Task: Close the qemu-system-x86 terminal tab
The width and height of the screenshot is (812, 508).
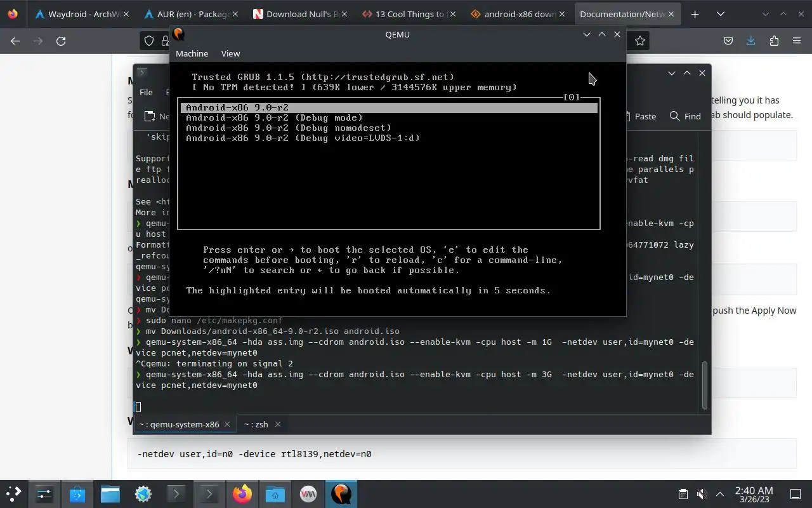Action: [227, 424]
